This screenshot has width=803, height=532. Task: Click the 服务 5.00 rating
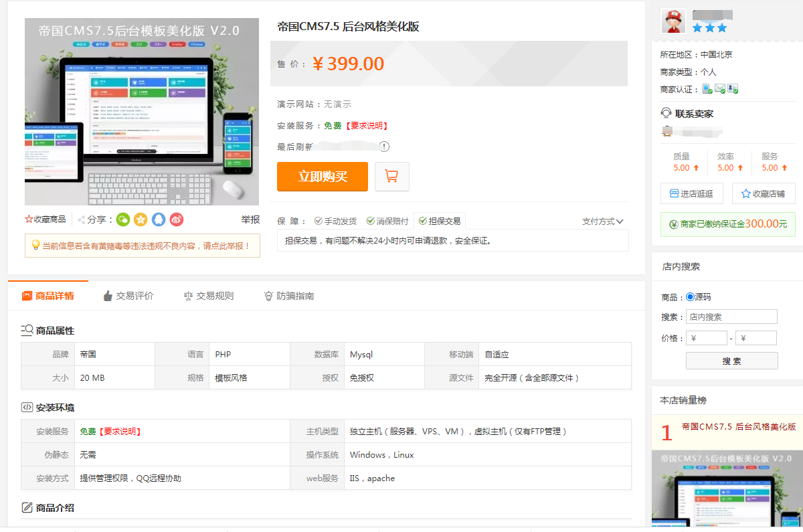tap(774, 162)
